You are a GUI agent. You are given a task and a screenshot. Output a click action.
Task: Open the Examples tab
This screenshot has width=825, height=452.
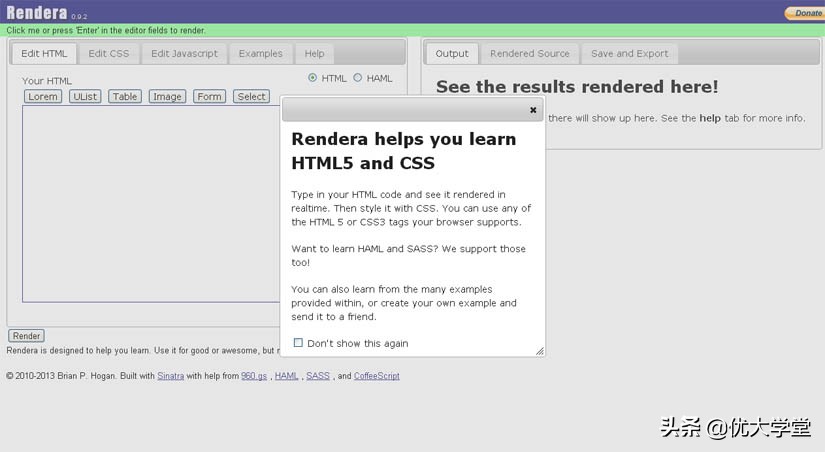tap(260, 54)
